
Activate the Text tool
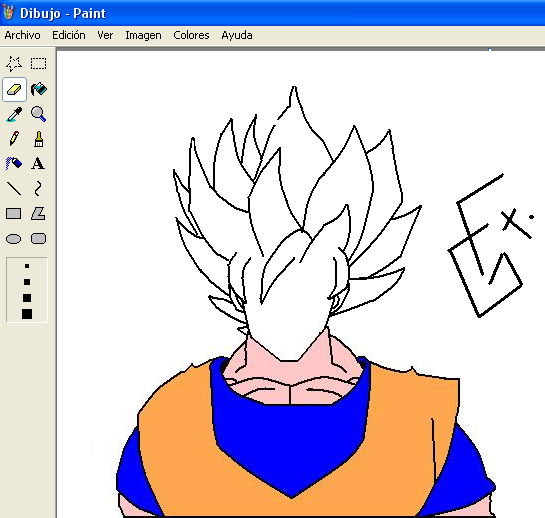38,164
